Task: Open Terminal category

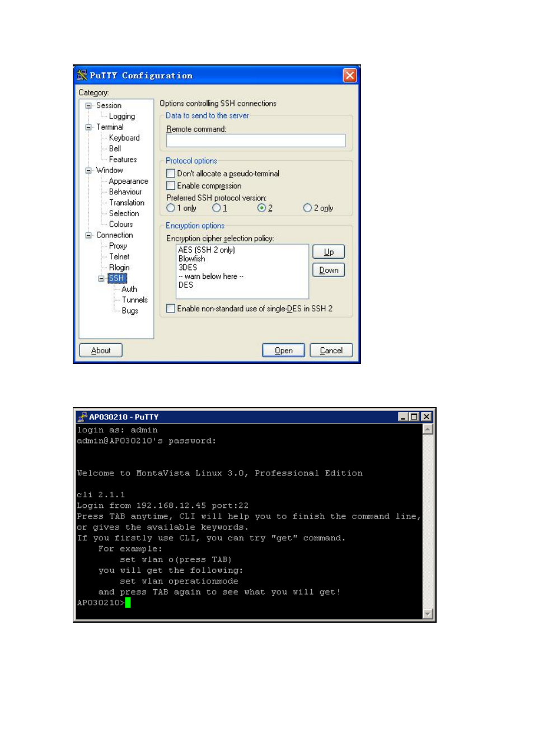Action: 110,127
